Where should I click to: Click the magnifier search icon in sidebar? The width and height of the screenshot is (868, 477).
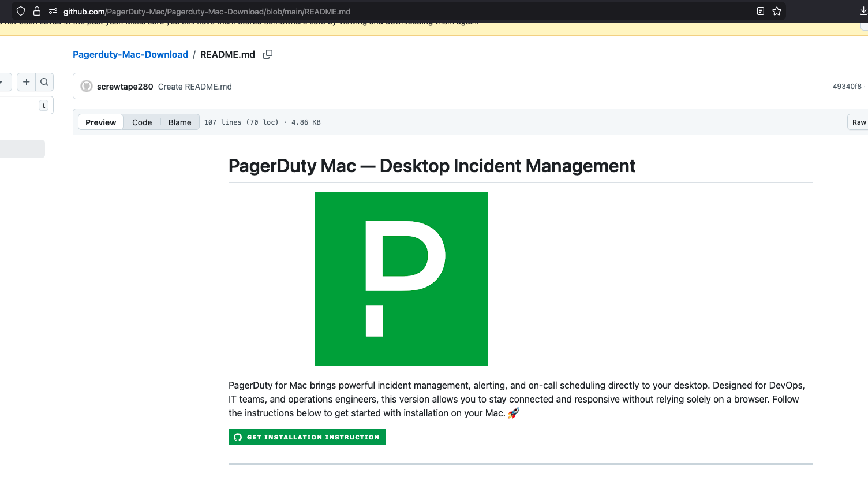click(44, 82)
